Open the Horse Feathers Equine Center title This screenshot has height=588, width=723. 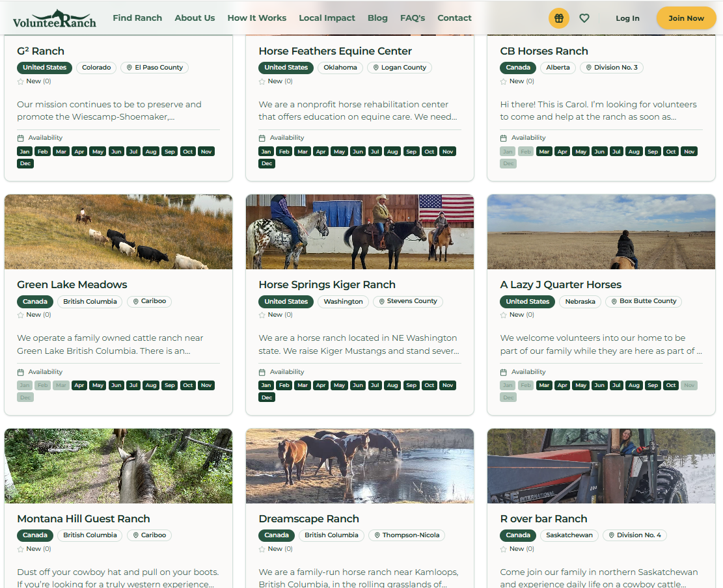coord(335,51)
